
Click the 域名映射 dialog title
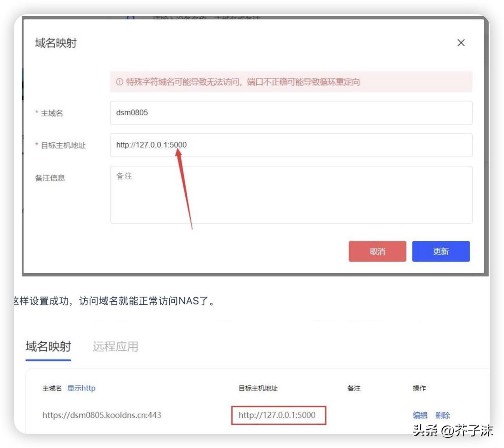56,43
